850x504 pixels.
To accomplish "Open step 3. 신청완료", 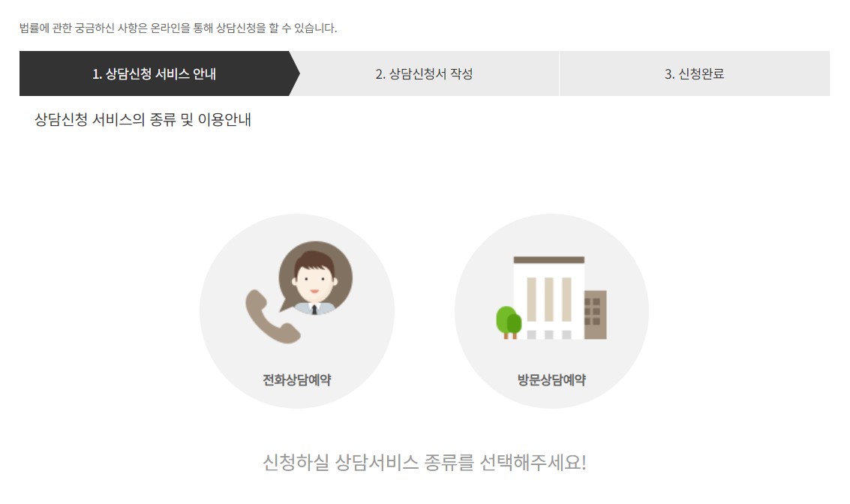I will (x=695, y=73).
